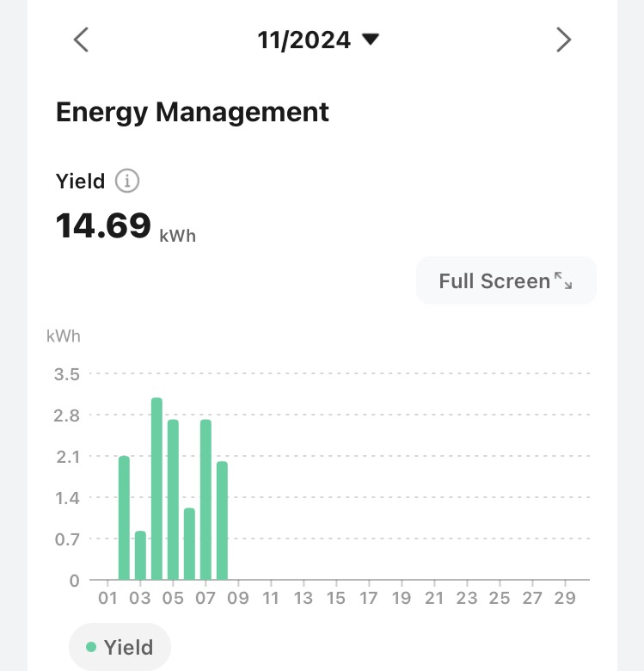Image resolution: width=644 pixels, height=671 pixels.
Task: Go to the previous month
Action: [x=81, y=40]
